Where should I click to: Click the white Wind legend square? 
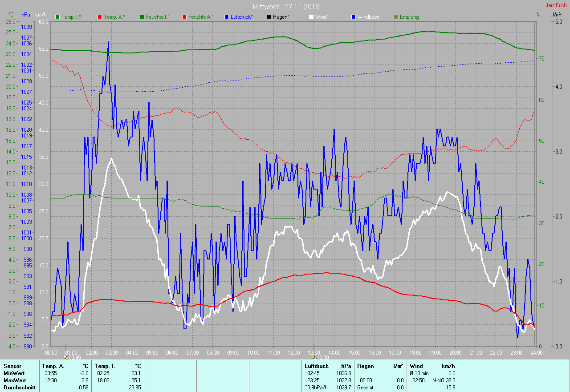tap(311, 17)
